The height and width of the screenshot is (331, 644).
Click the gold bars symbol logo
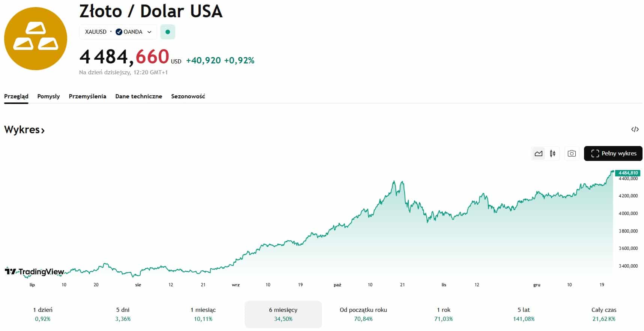[36, 39]
